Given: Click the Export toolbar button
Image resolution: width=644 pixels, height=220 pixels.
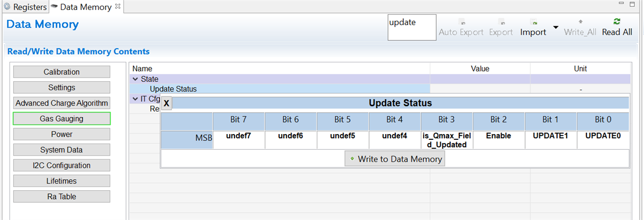Looking at the screenshot, I should 501,28.
